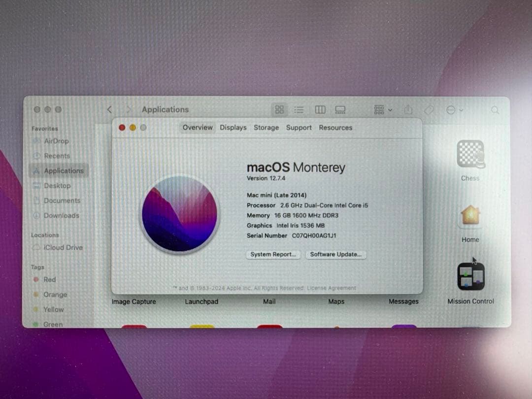The height and width of the screenshot is (399, 532).
Task: Open the more actions dropdown in the toolbar
Action: click(454, 109)
